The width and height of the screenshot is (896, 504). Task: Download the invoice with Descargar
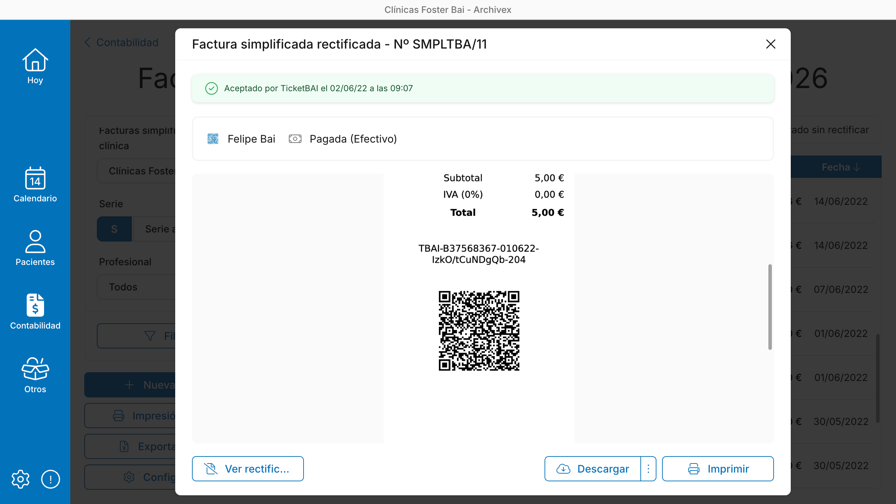[x=592, y=469]
